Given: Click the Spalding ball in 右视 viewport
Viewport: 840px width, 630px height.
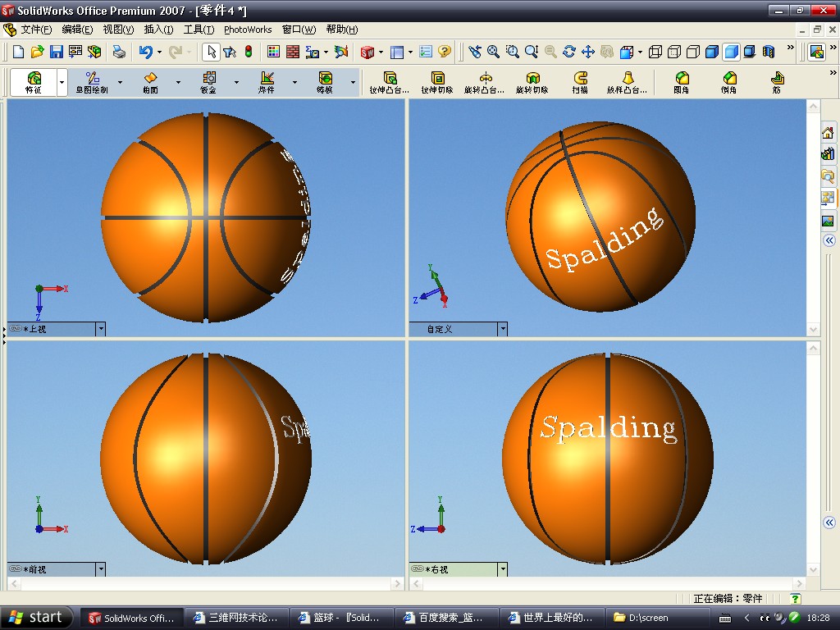Looking at the screenshot, I should click(x=608, y=458).
